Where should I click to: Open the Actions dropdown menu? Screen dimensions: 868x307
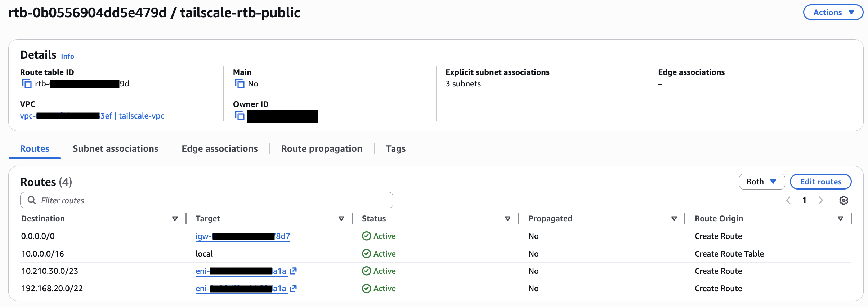tap(833, 13)
